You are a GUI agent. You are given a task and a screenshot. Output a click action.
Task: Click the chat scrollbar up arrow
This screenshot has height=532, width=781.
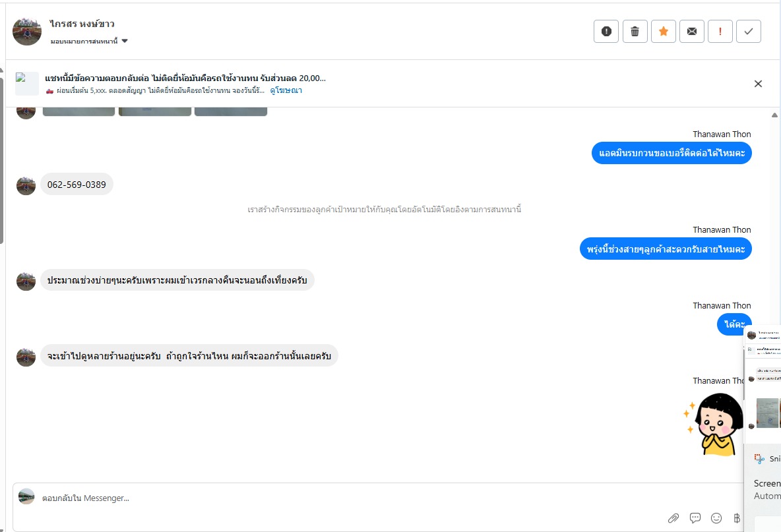[774, 115]
